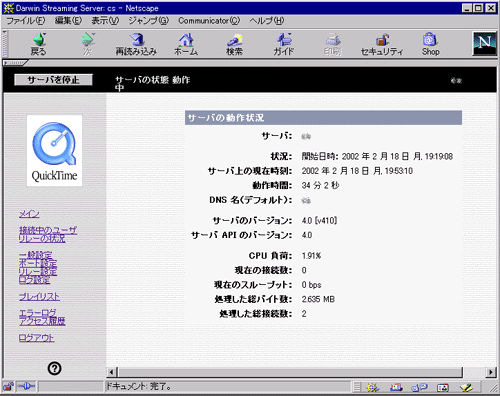Open the 接続中のユーザ link in sidebar

(48, 230)
